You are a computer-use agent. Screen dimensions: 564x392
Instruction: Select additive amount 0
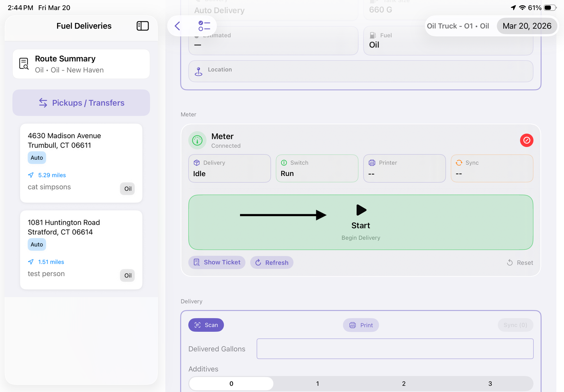231,384
